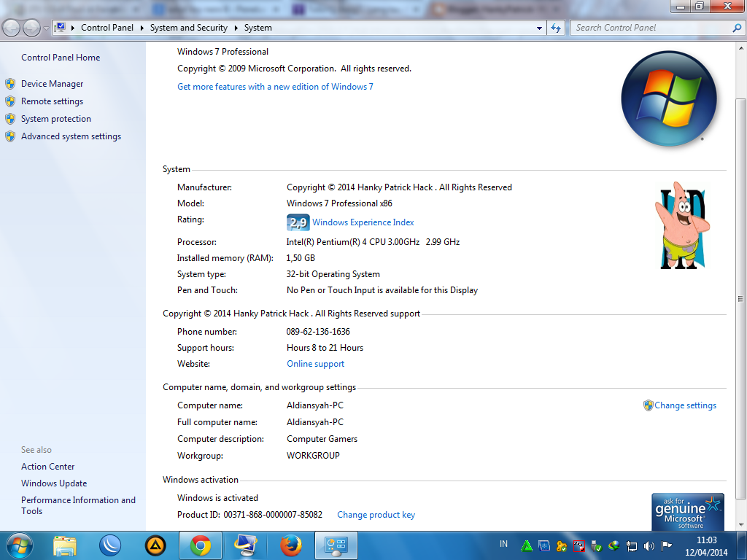The width and height of the screenshot is (747, 560).
Task: Select the Control Panel taskbar button
Action: point(336,545)
